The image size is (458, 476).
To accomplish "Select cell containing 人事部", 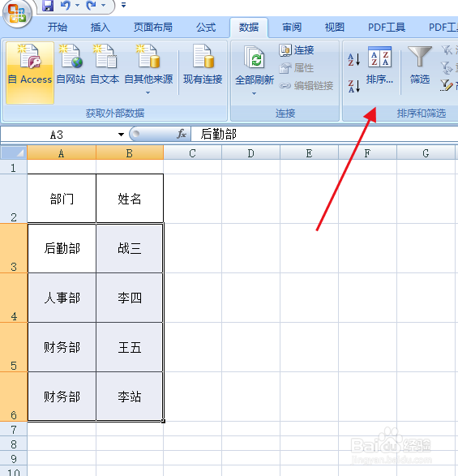I will pyautogui.click(x=62, y=298).
